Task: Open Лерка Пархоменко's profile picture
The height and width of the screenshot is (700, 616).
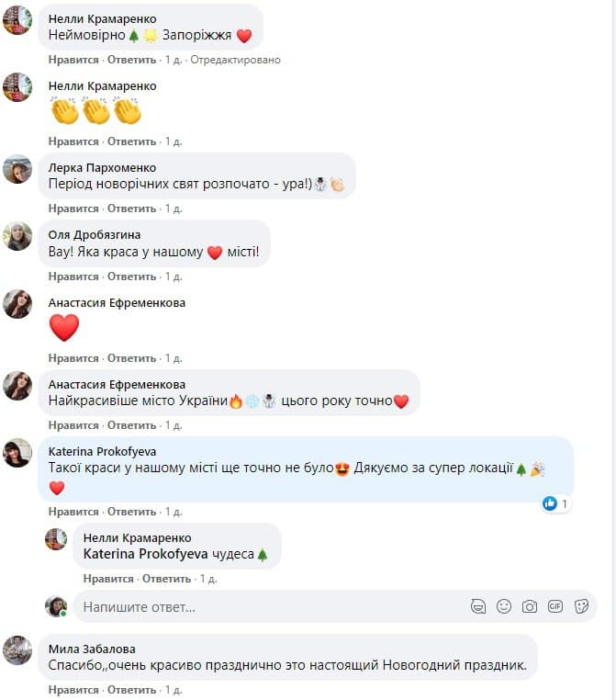Action: click(x=17, y=169)
